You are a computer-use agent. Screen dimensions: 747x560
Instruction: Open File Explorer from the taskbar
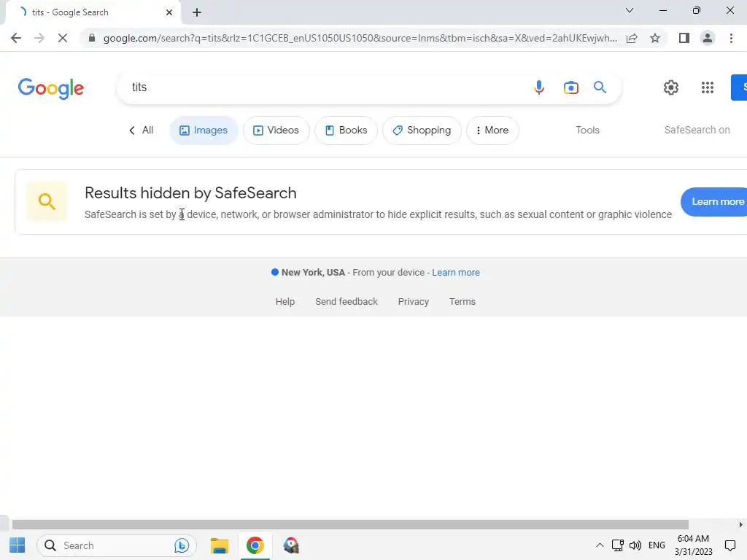tap(219, 545)
